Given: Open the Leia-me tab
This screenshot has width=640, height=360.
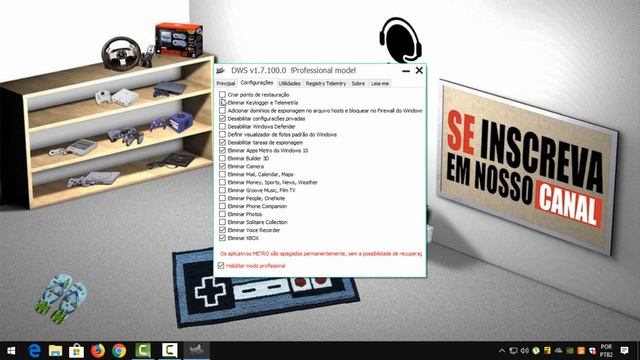Looking at the screenshot, I should point(380,83).
